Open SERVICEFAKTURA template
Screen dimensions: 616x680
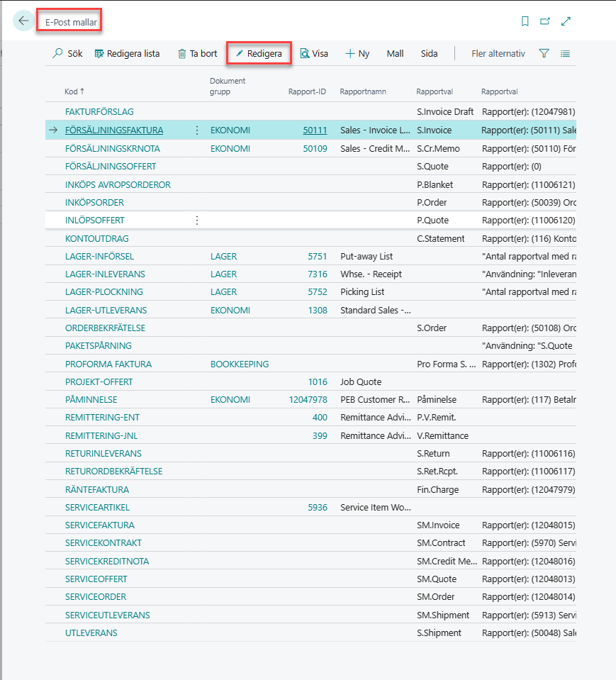[100, 525]
